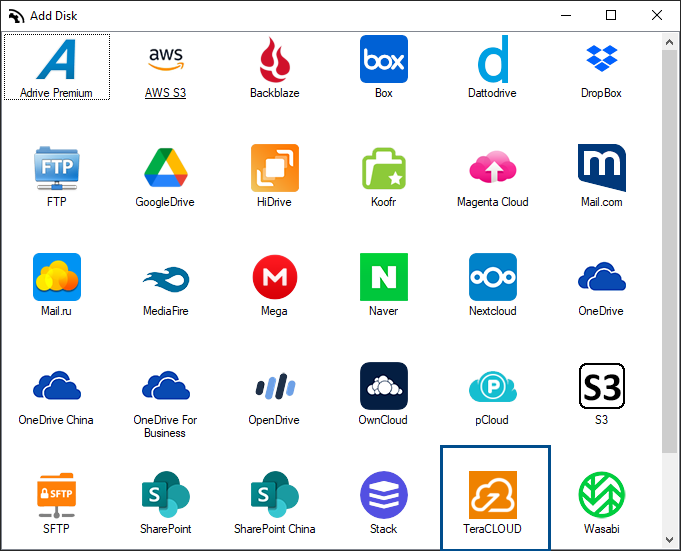Click the 'AWS S3' label text
The width and height of the screenshot is (681, 551).
coord(165,93)
